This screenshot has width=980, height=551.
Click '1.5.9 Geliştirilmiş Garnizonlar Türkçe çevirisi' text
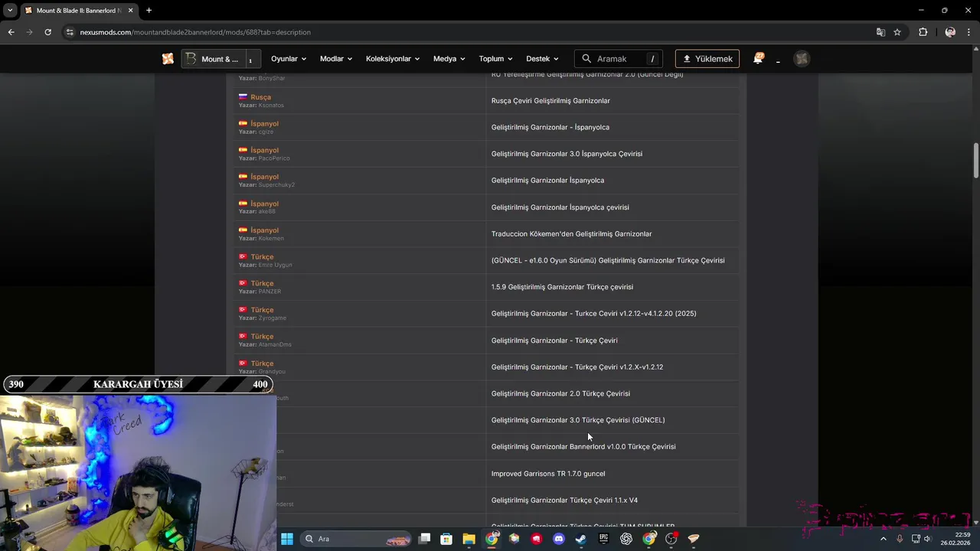tap(562, 287)
